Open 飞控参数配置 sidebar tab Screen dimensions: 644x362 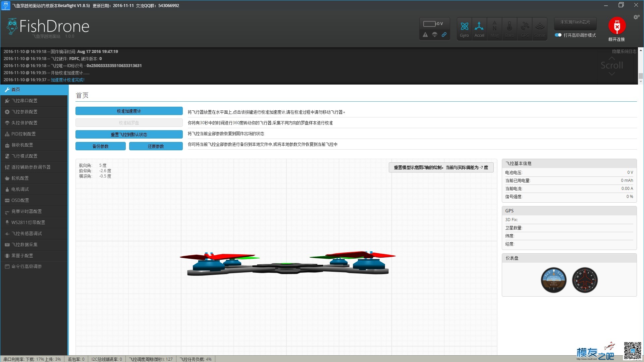pyautogui.click(x=34, y=112)
